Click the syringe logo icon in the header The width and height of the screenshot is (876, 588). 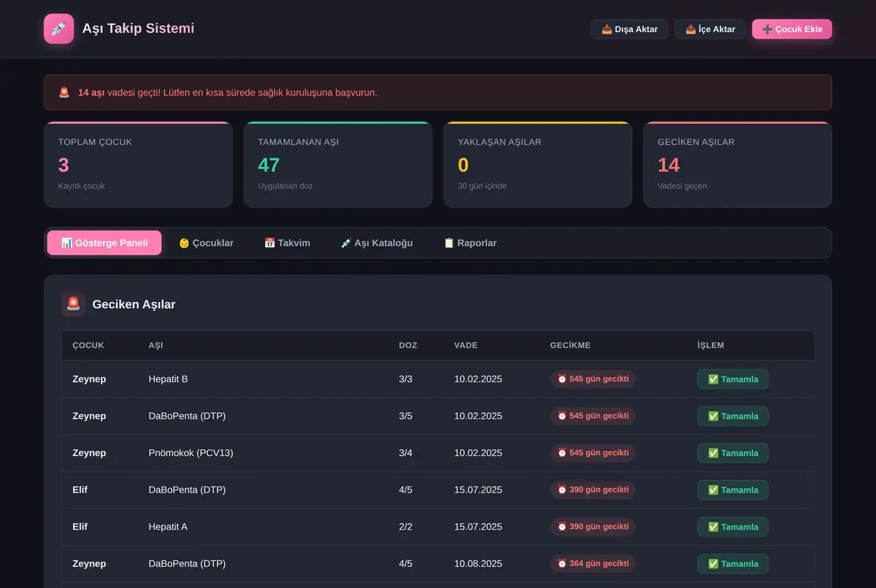click(58, 29)
